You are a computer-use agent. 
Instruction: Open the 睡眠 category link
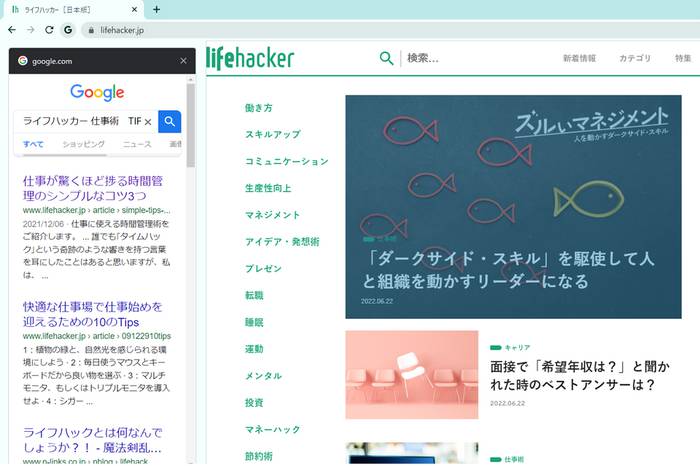pos(254,322)
